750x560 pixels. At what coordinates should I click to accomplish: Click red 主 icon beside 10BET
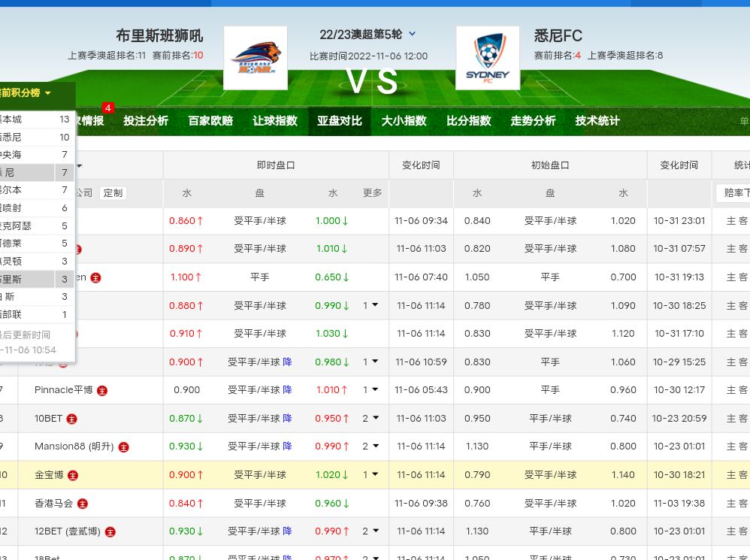click(72, 419)
